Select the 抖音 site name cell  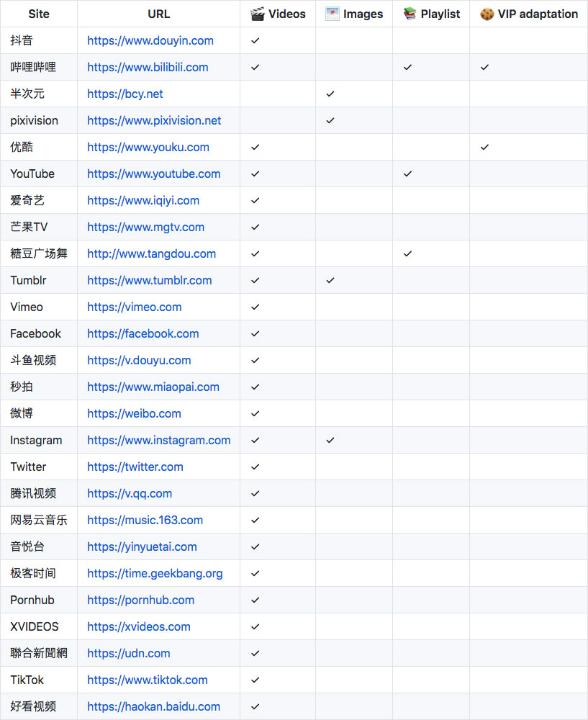(39, 40)
